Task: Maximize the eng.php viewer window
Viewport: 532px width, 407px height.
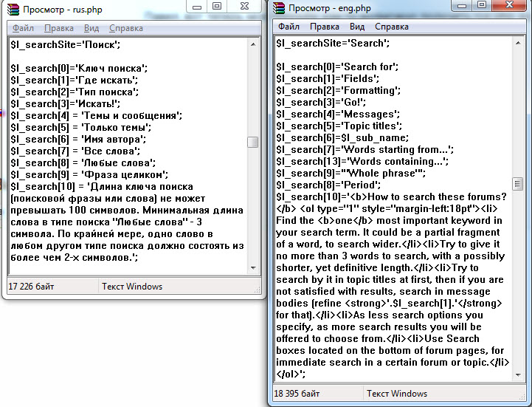Action: (481, 4)
